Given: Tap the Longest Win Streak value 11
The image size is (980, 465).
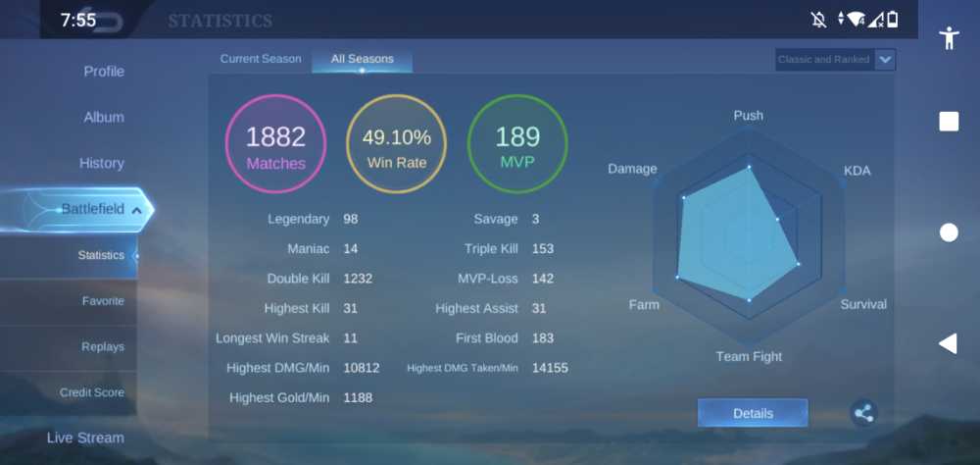Looking at the screenshot, I should coord(351,337).
